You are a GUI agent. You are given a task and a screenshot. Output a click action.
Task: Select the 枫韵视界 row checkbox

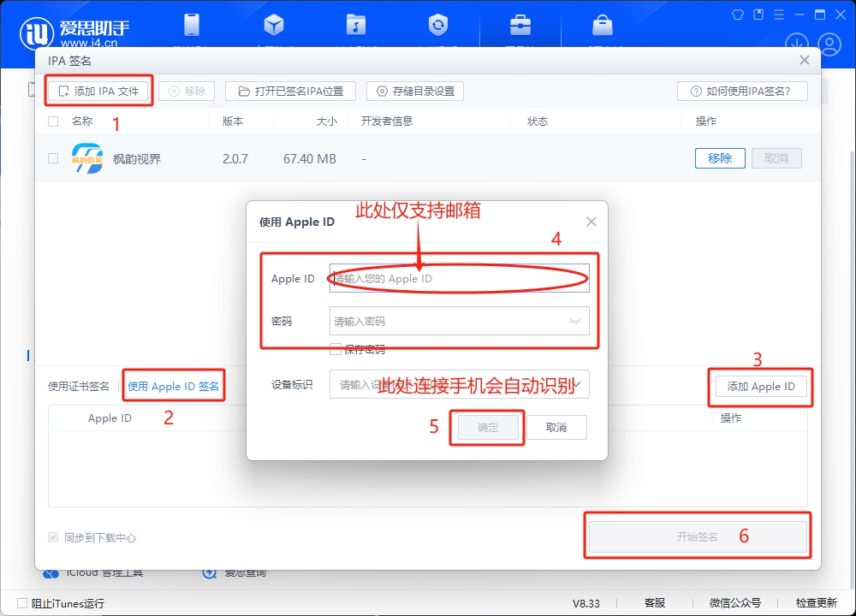[53, 158]
